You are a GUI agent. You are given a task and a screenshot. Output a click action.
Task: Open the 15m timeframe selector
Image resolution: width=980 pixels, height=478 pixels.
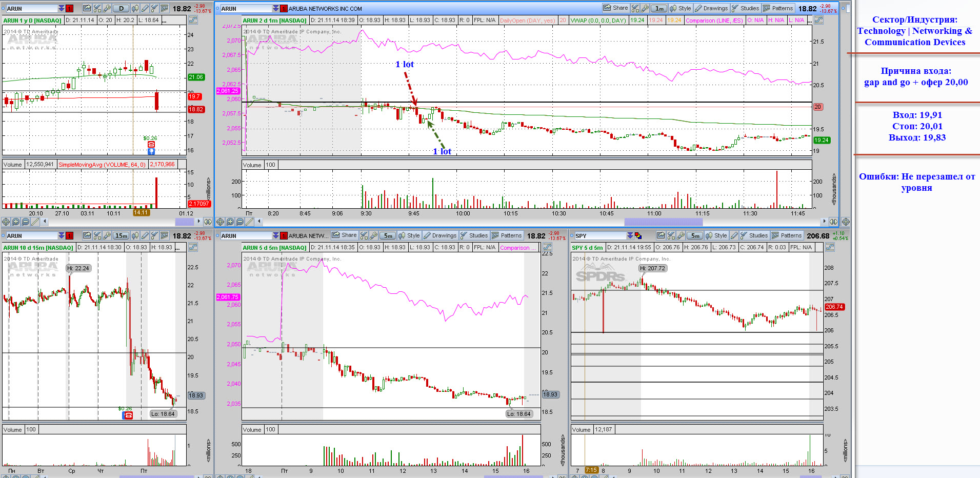point(121,235)
